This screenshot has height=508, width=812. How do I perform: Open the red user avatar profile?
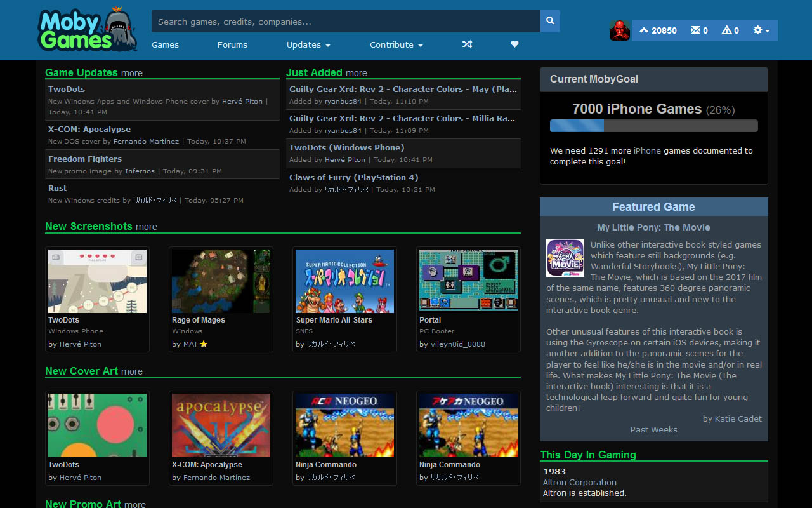click(x=620, y=30)
